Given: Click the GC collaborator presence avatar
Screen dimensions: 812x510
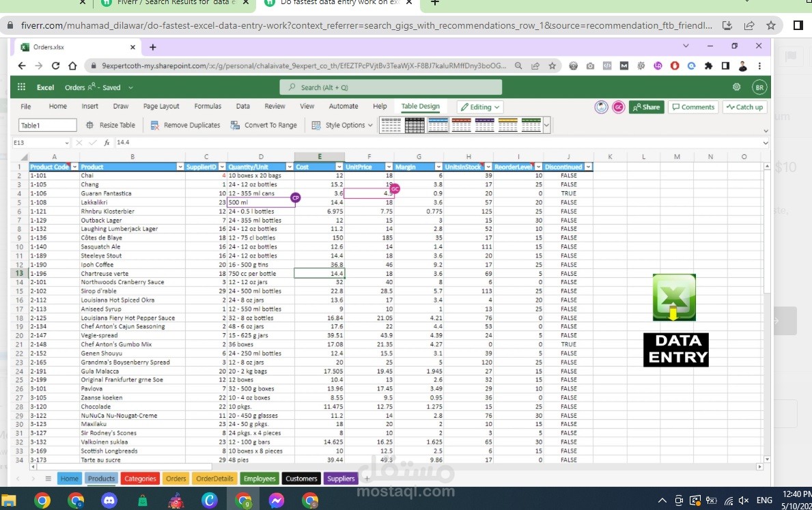Looking at the screenshot, I should click(x=618, y=107).
